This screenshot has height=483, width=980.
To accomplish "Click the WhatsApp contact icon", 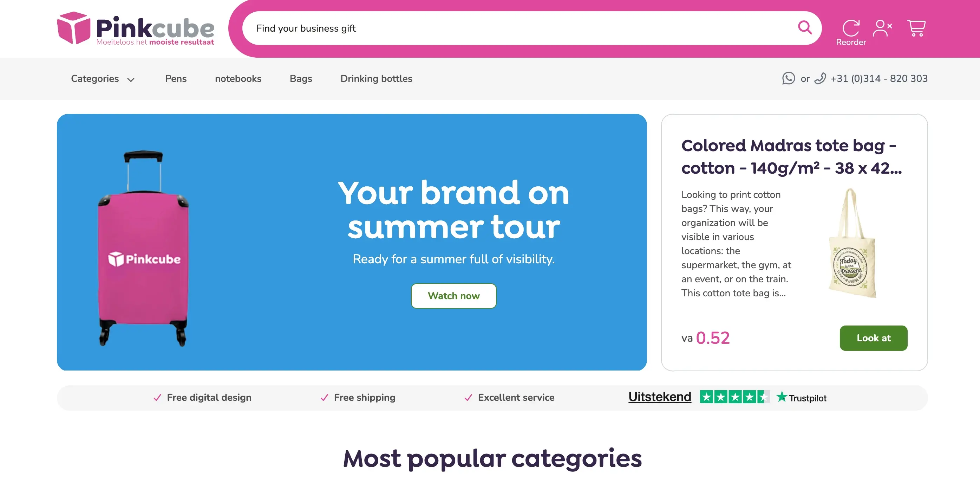I will coord(788,78).
